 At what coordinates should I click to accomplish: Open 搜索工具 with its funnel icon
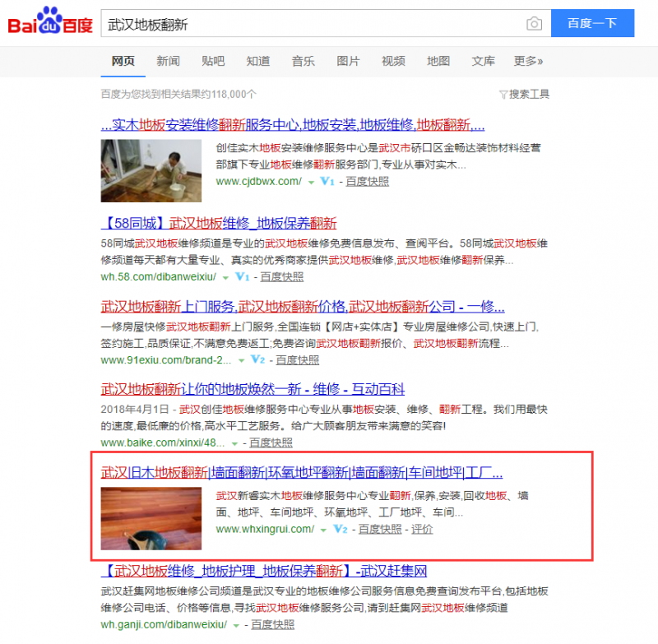pyautogui.click(x=525, y=94)
